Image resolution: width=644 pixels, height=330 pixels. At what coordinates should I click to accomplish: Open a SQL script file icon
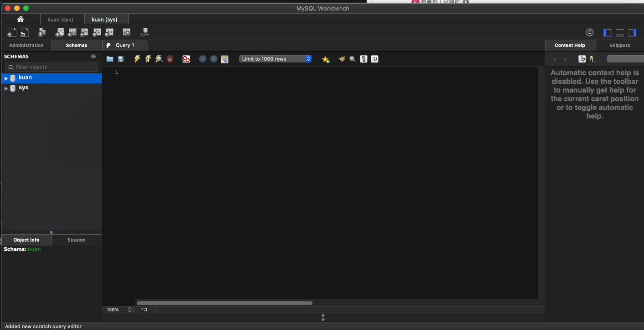(25, 32)
